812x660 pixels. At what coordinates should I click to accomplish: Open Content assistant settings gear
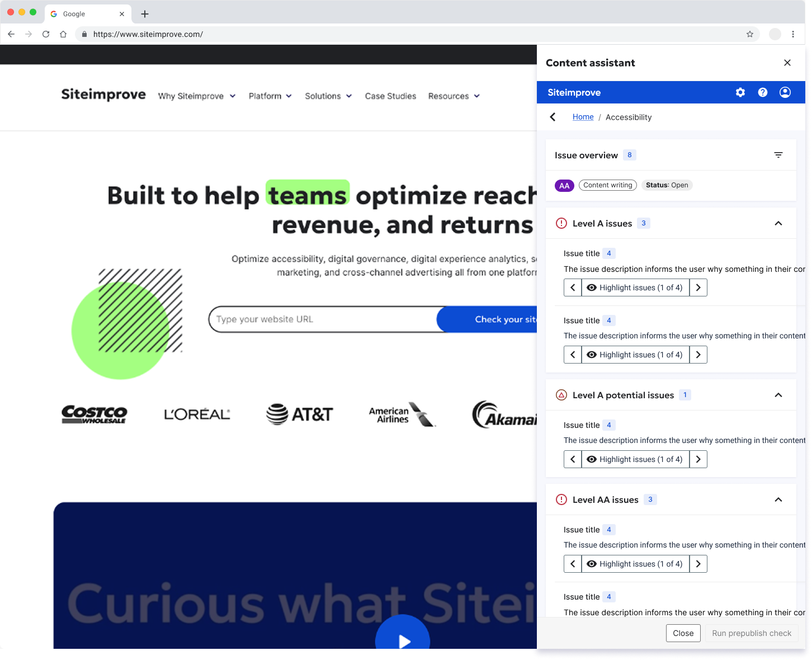(x=740, y=92)
